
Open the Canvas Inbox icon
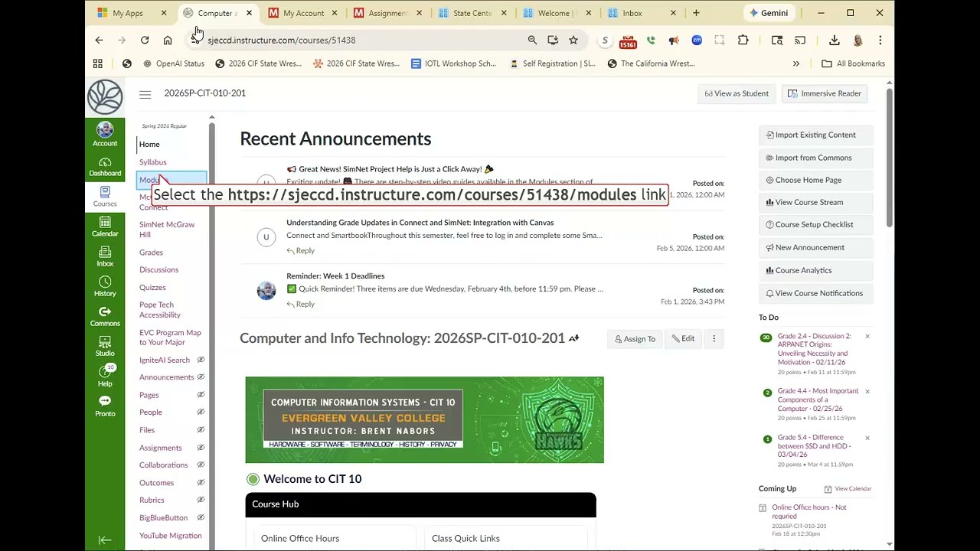point(105,256)
